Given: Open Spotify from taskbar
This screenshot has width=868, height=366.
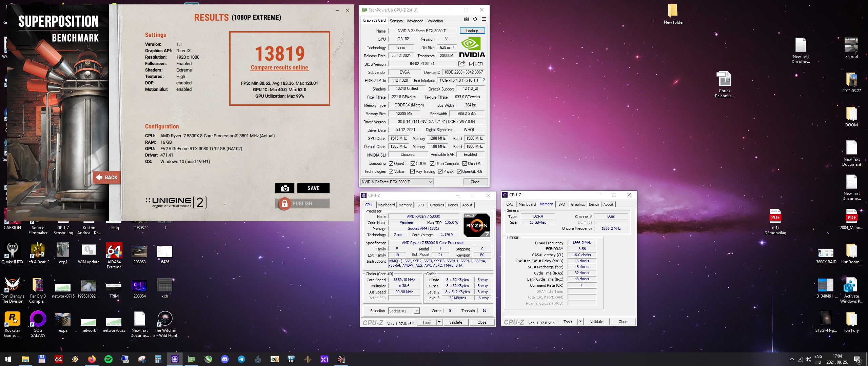Looking at the screenshot, I should tap(108, 359).
